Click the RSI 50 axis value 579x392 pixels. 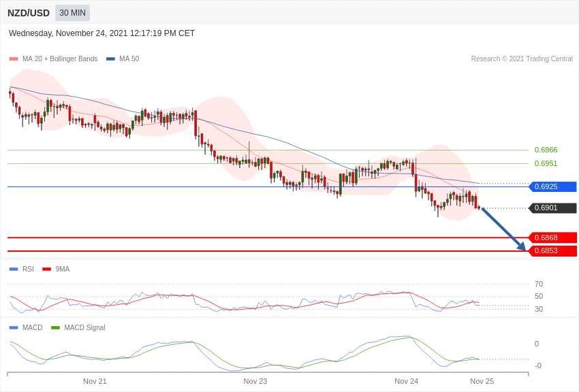click(x=539, y=297)
